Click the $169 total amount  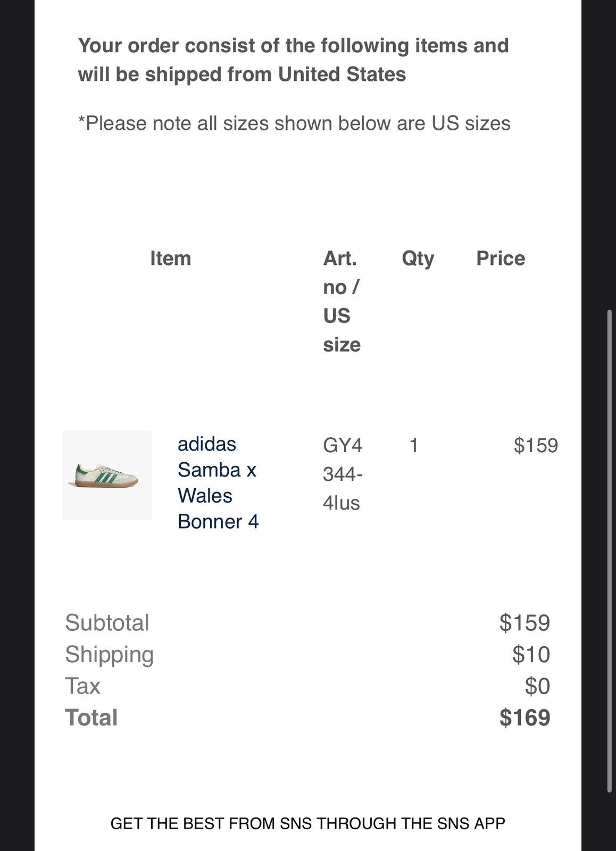coord(525,717)
